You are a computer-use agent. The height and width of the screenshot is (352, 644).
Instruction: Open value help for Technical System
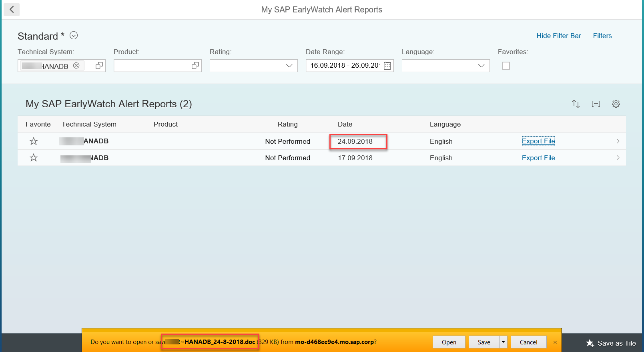(x=99, y=66)
